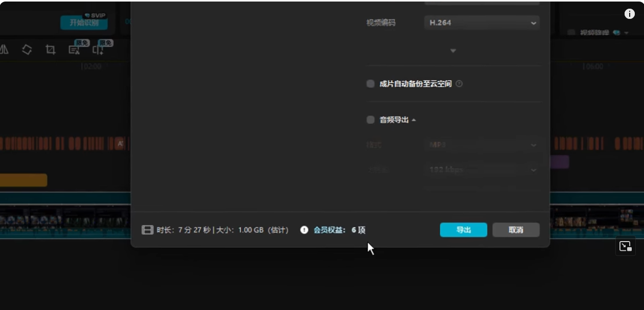Toggle the 视频降噪 checkbox behind the dialog
Screen dimensions: 644x310
571,33
